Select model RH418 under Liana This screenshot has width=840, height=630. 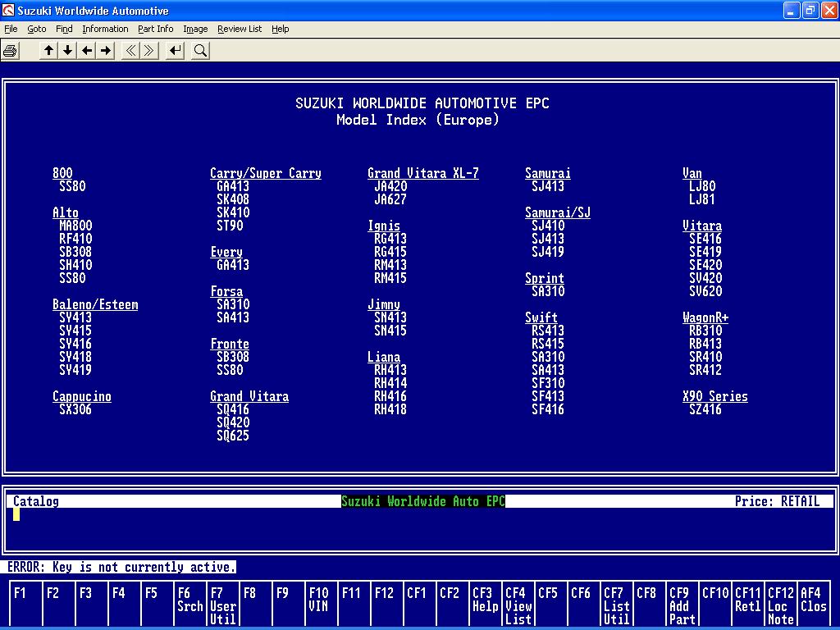pos(390,409)
